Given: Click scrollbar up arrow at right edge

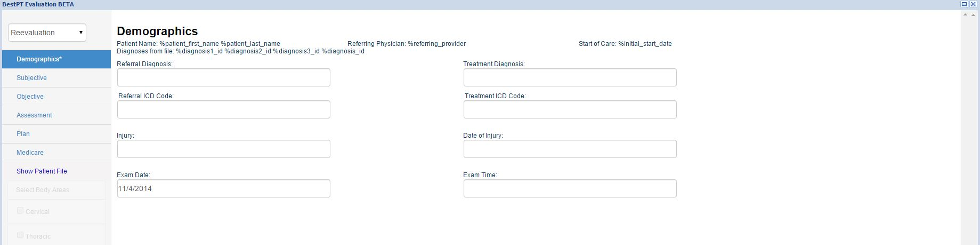Looking at the screenshot, I should [x=965, y=15].
